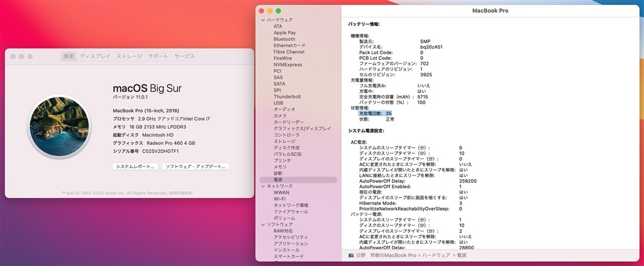This screenshot has width=644, height=266.
Task: Click the バッテリー情報 heading
Action: point(364,25)
